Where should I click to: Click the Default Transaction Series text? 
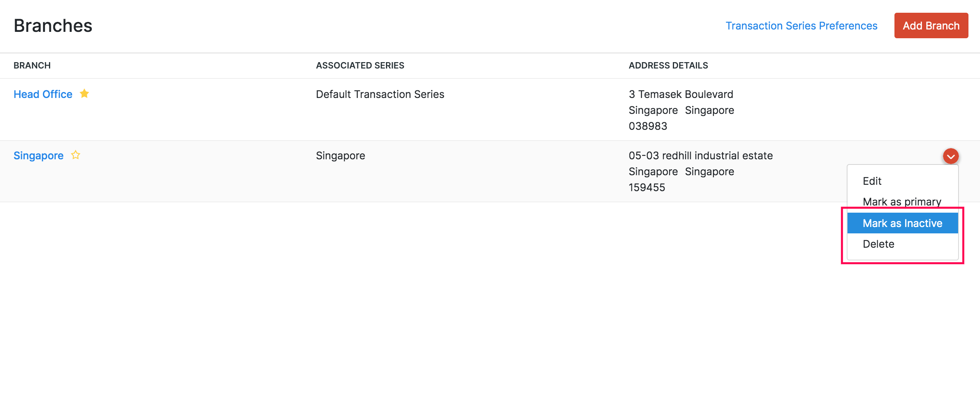tap(380, 94)
